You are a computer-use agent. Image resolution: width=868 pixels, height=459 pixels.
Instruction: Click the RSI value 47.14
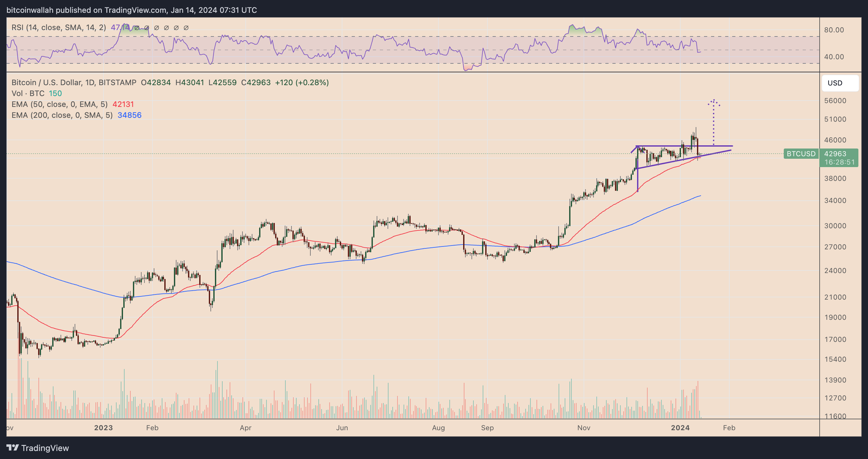pyautogui.click(x=120, y=28)
